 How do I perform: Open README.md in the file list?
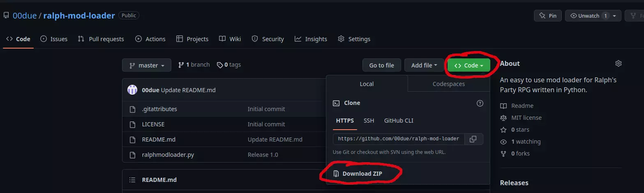tap(159, 140)
